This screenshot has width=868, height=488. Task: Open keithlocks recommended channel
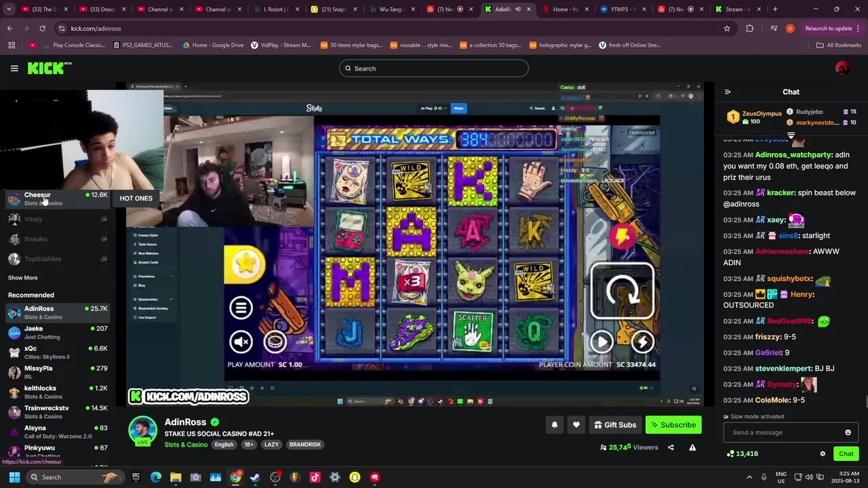click(57, 392)
